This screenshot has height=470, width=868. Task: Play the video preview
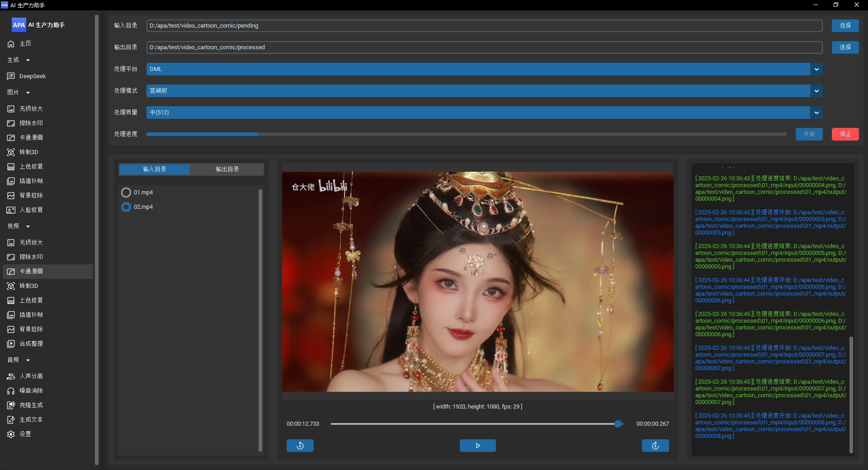(477, 446)
